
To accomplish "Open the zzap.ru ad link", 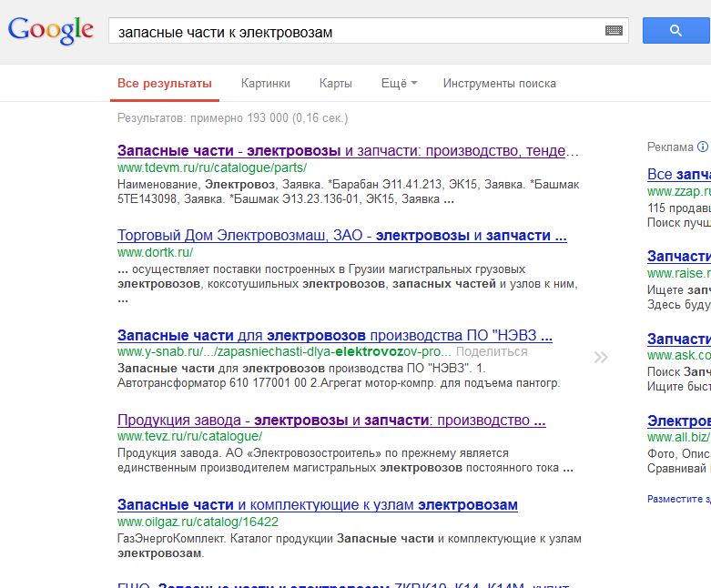I will [679, 174].
